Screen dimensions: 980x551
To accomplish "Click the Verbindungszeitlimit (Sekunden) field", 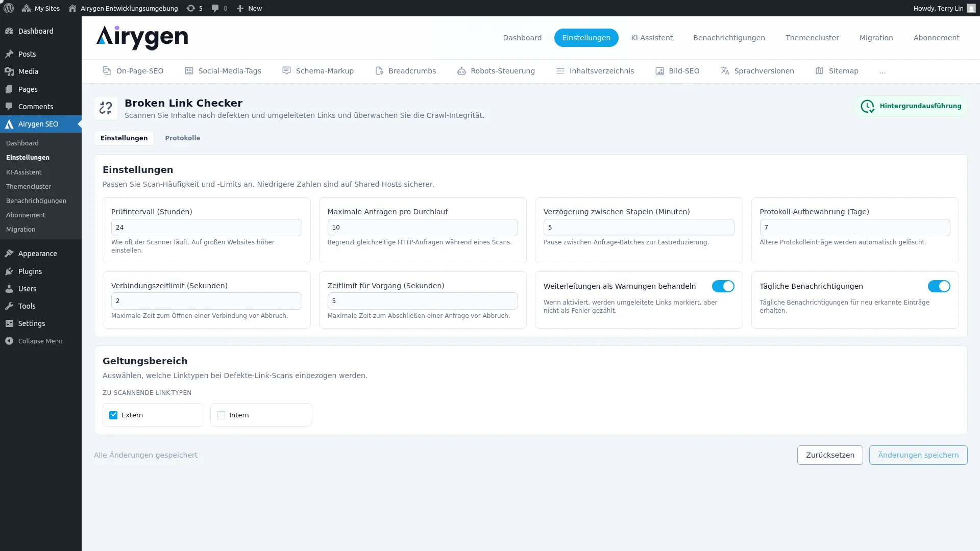I will (206, 301).
